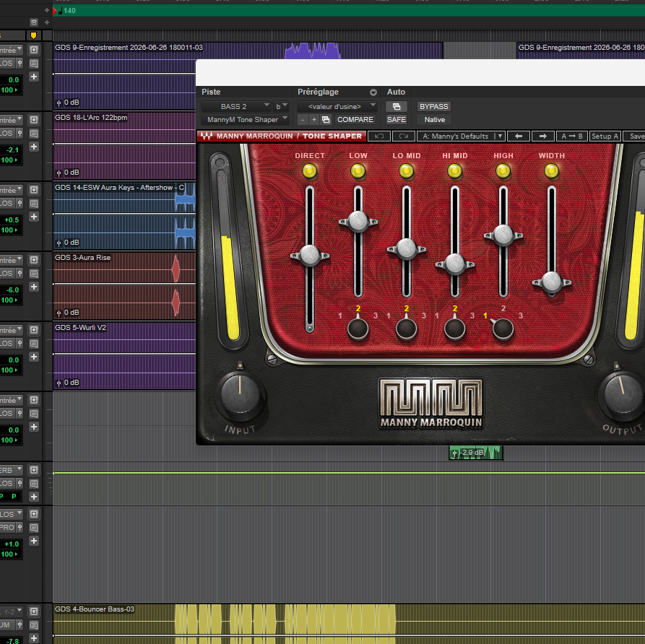Screen dimensions: 645x644
Task: Click the Native format button
Action: tap(434, 120)
